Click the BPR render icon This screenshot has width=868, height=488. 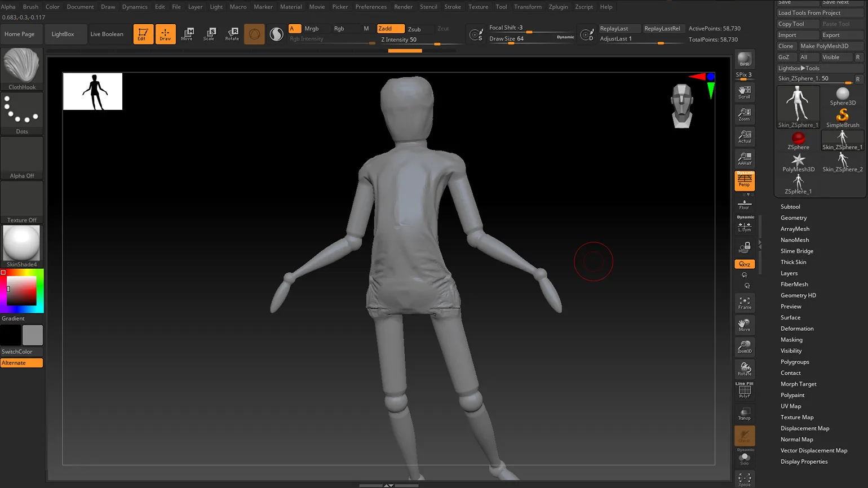[x=744, y=59]
